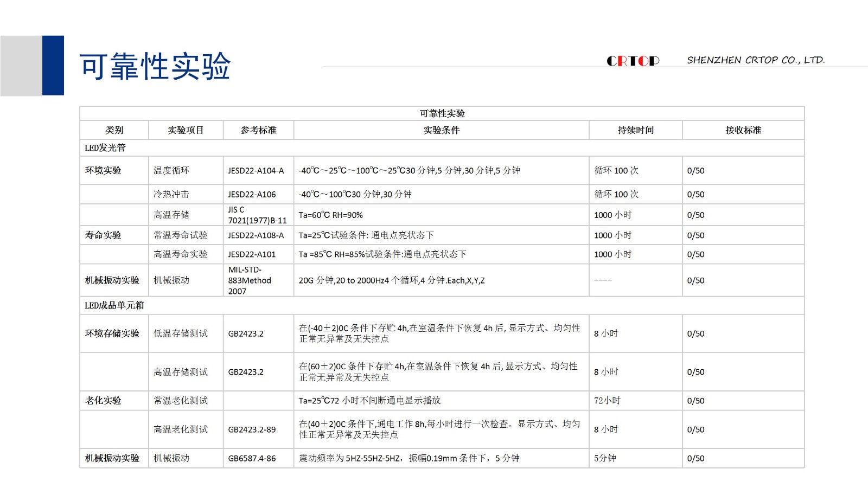Click the 在(60±2)0C storage condition cell

click(x=441, y=372)
